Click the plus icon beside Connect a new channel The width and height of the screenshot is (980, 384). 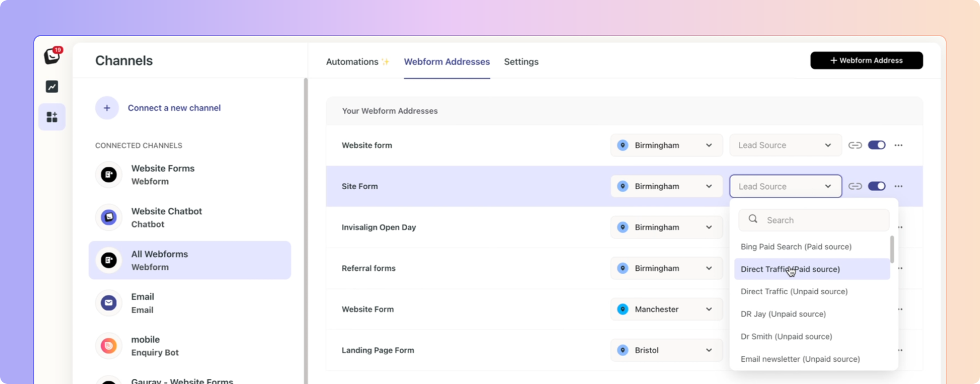click(107, 108)
